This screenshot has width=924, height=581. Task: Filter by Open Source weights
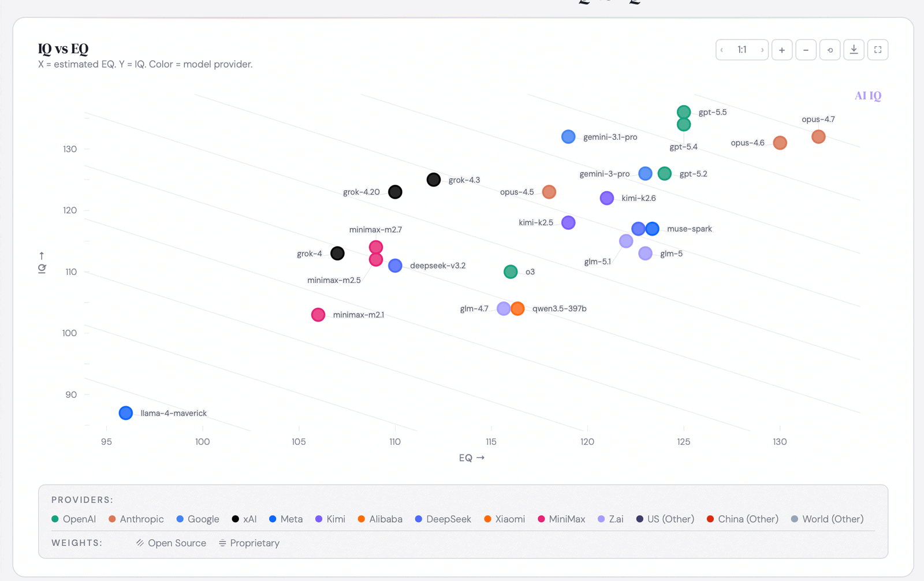tap(171, 543)
